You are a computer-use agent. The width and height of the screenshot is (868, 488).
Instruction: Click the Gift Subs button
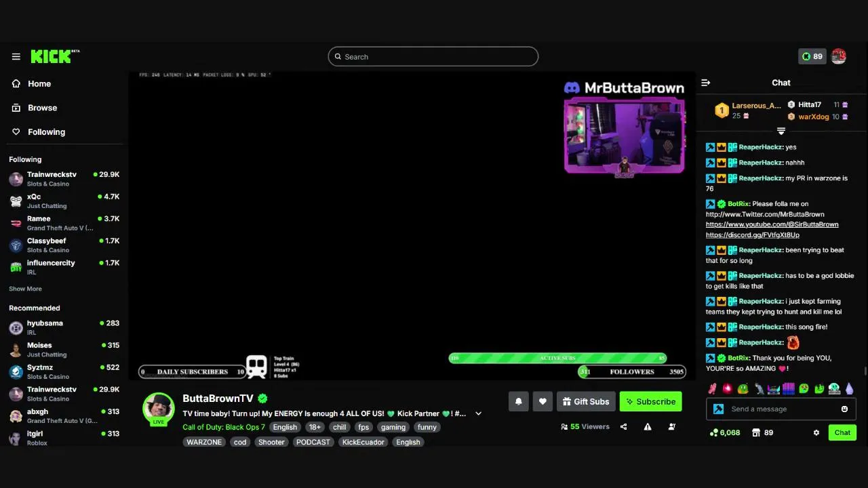tap(586, 401)
